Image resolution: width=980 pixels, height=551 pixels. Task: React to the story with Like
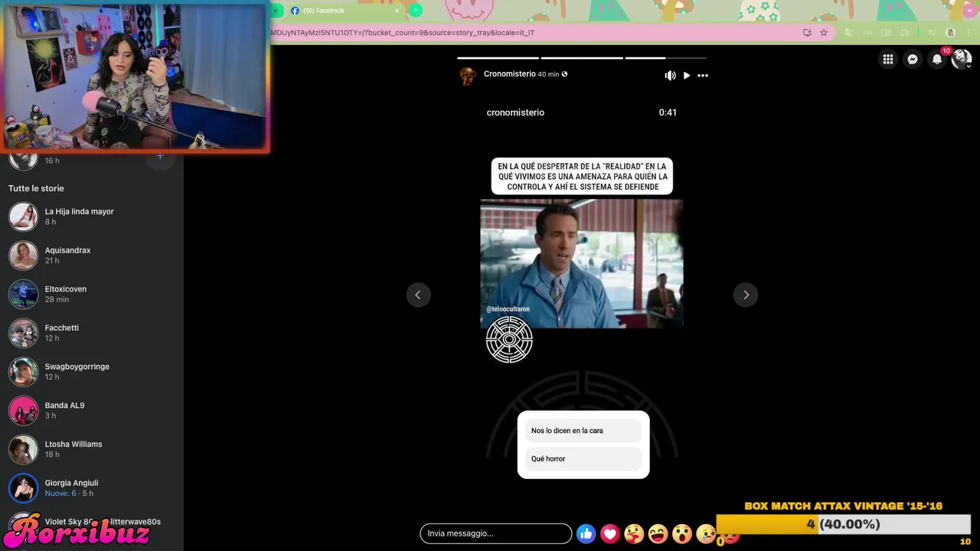coord(586,534)
